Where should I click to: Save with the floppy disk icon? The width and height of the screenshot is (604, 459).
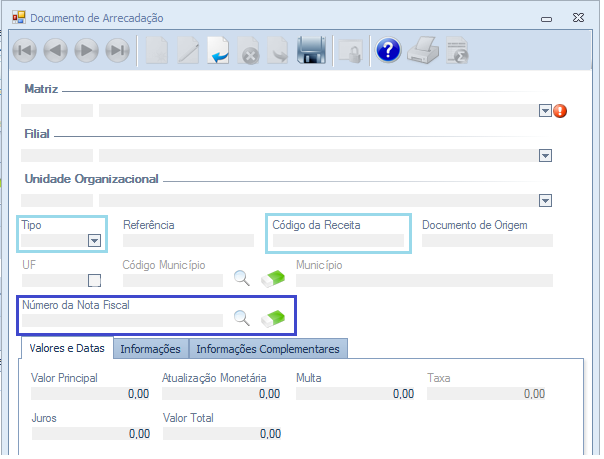coord(312,50)
